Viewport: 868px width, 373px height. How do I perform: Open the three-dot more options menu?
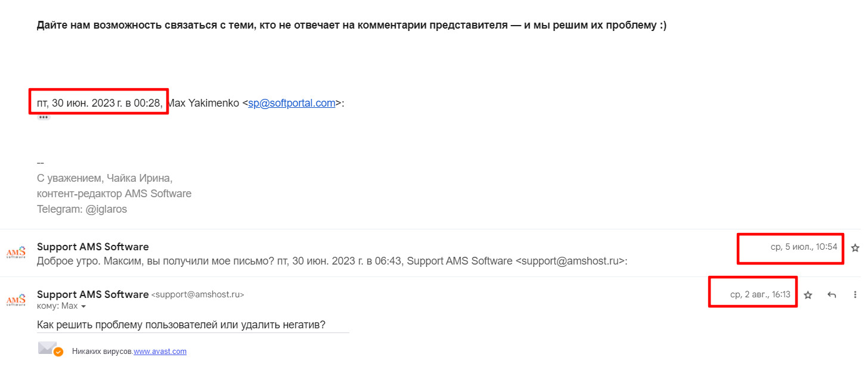coord(855,295)
